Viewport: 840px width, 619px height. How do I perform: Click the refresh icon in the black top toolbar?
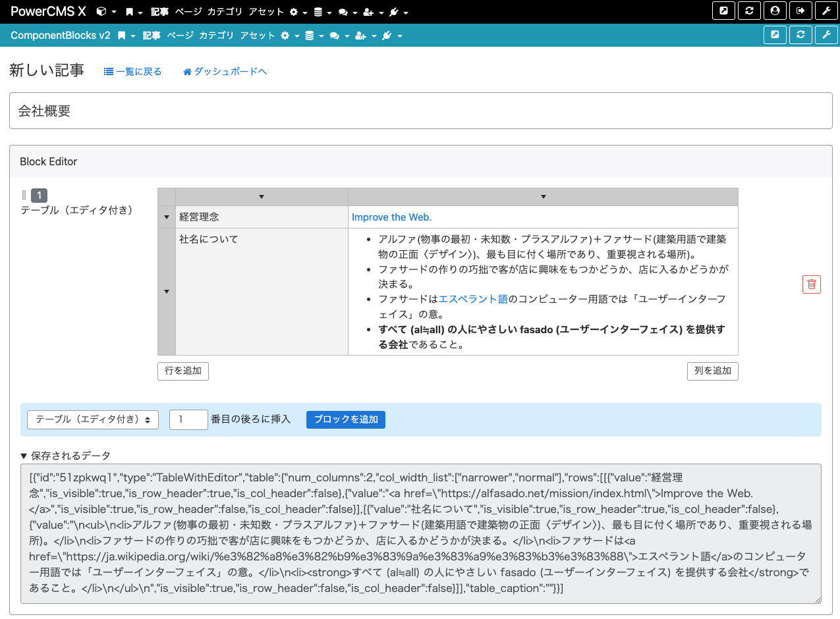749,10
